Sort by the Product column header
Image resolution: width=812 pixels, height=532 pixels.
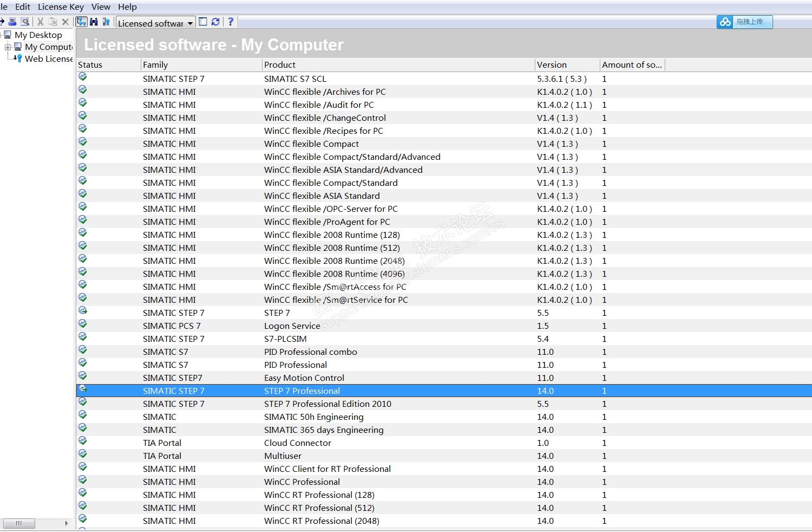tap(398, 64)
